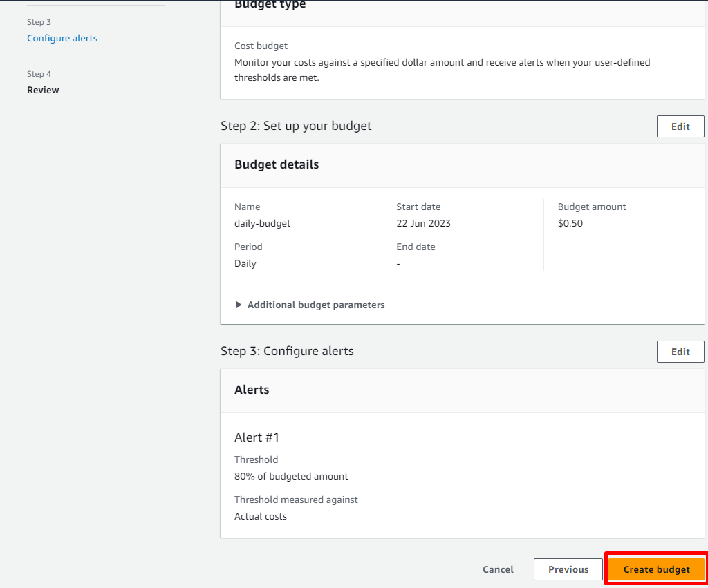This screenshot has width=708, height=588.
Task: Edit the Step 2 budget setup
Action: 680,126
